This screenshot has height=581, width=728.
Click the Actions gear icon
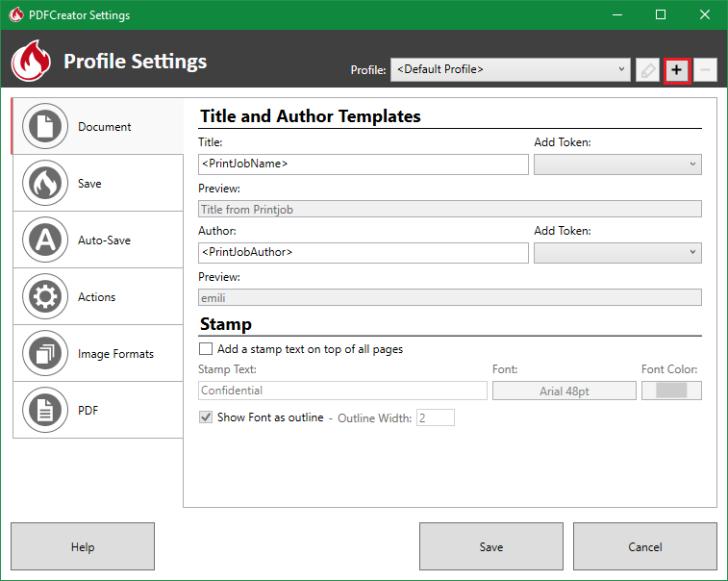point(45,296)
